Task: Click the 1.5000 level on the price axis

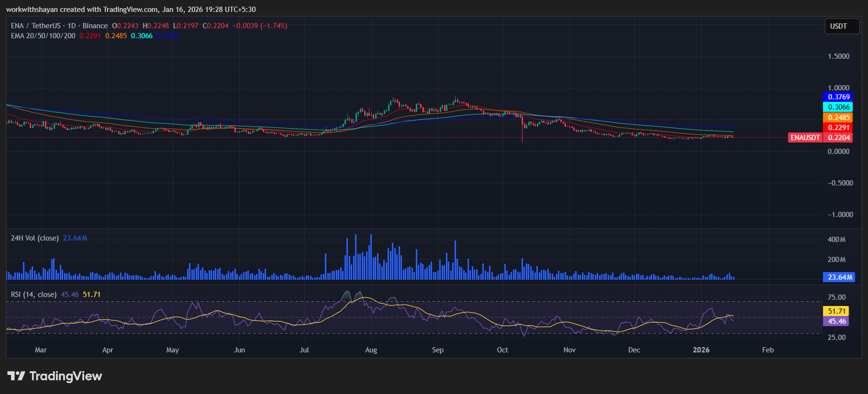Action: point(838,56)
